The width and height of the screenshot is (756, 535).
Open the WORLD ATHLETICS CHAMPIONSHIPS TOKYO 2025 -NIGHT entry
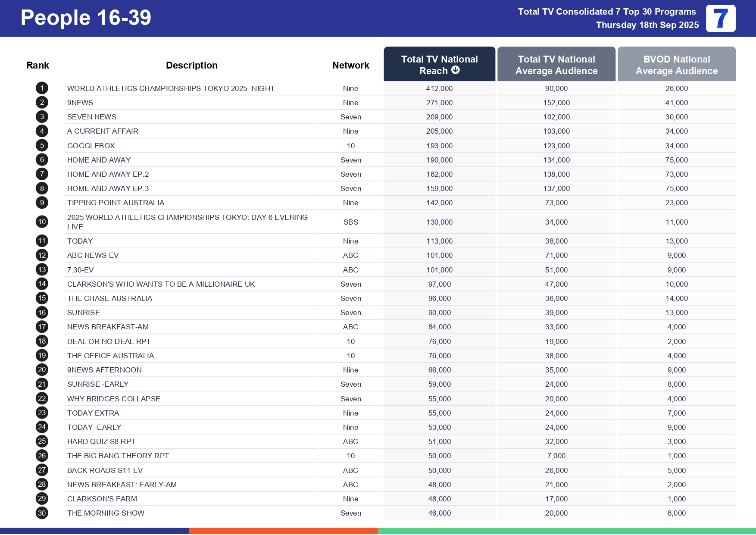[x=171, y=88]
